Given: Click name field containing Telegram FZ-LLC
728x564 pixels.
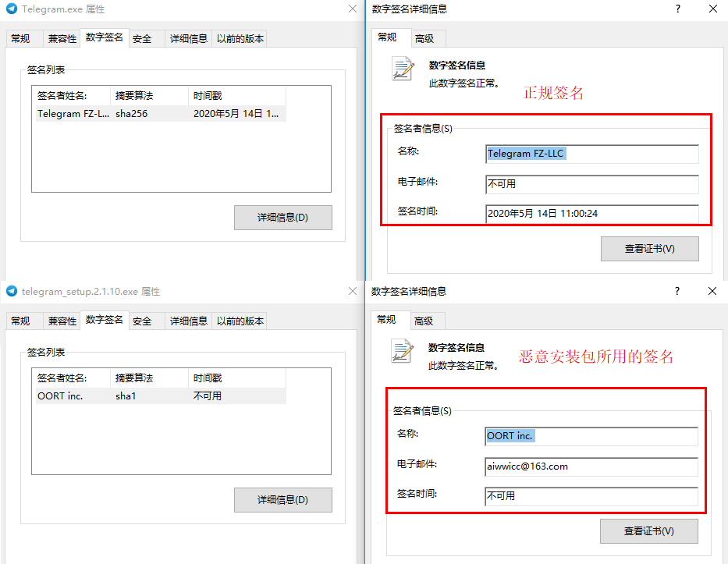Looking at the screenshot, I should [592, 154].
